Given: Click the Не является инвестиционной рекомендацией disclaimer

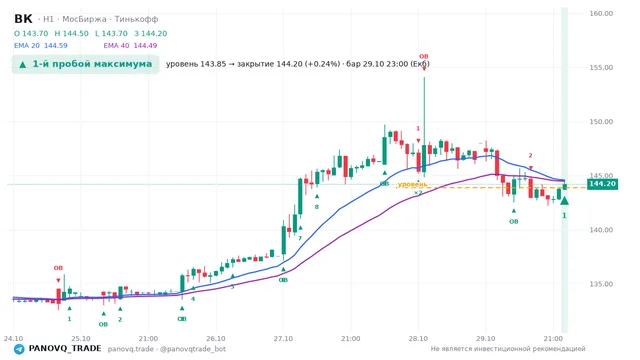Looking at the screenshot, I should pyautogui.click(x=508, y=349).
